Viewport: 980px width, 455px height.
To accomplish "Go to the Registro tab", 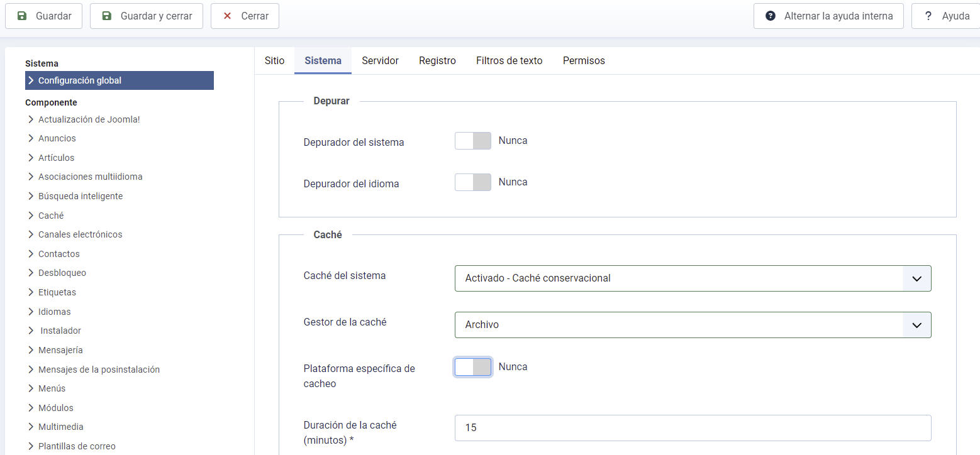I will (437, 61).
